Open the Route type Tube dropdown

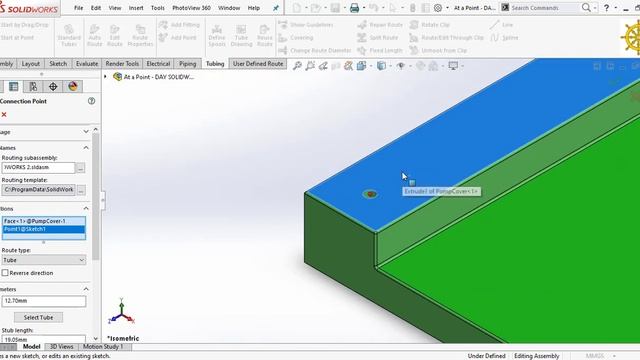(44, 260)
